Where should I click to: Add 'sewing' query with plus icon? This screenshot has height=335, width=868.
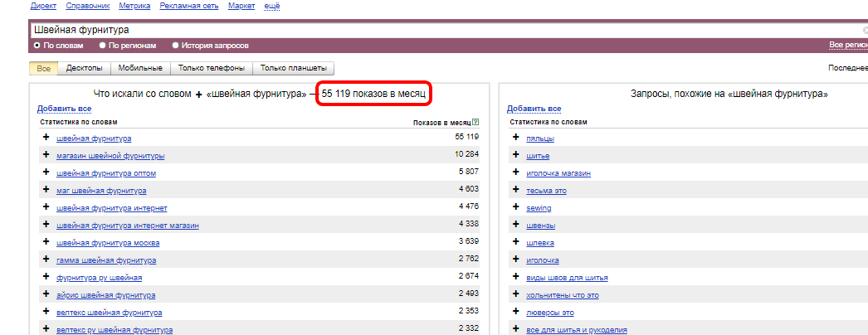pyautogui.click(x=515, y=207)
